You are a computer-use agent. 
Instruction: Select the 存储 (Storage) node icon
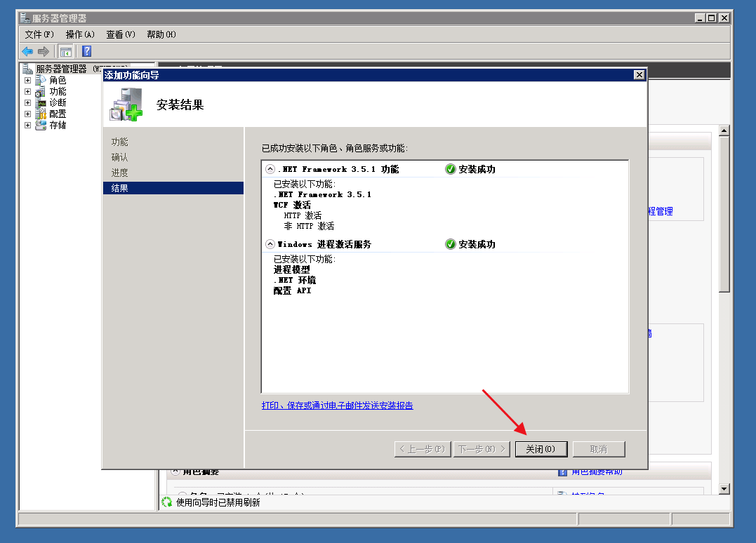click(x=41, y=126)
